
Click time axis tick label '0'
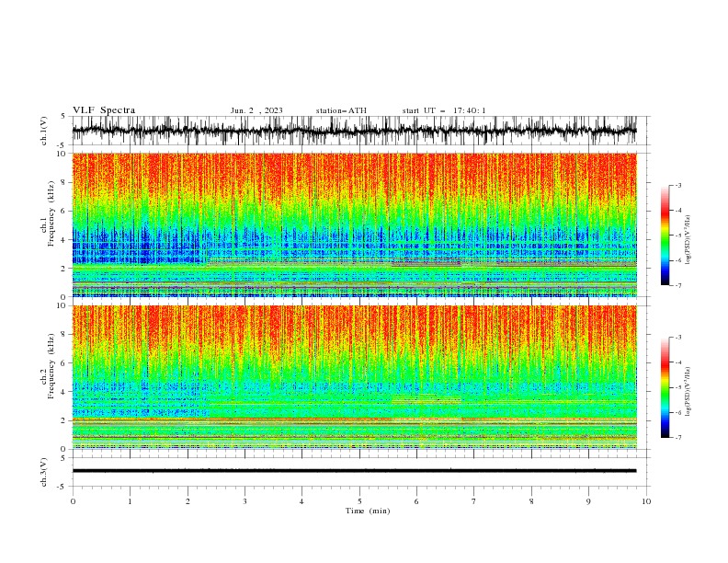coord(73,501)
